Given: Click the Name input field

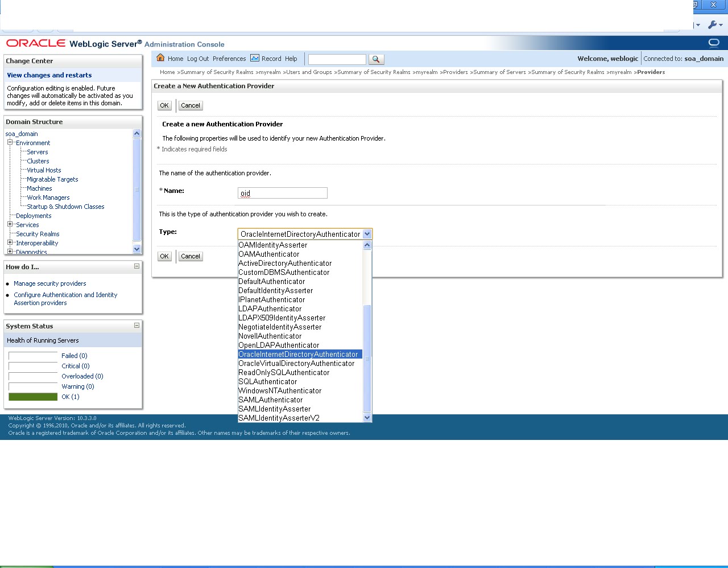Looking at the screenshot, I should pos(283,193).
